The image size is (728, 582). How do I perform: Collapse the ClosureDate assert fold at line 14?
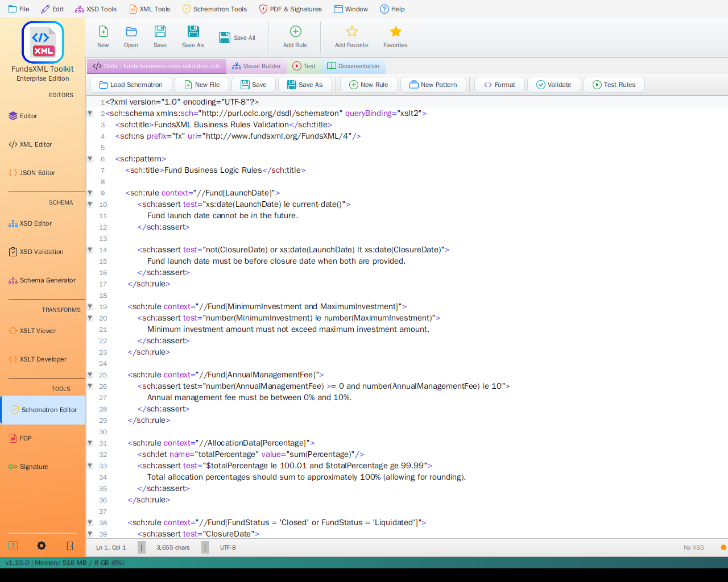90,250
